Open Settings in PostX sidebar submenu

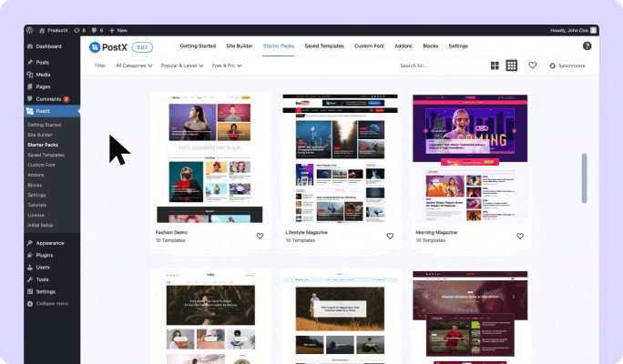click(x=36, y=195)
